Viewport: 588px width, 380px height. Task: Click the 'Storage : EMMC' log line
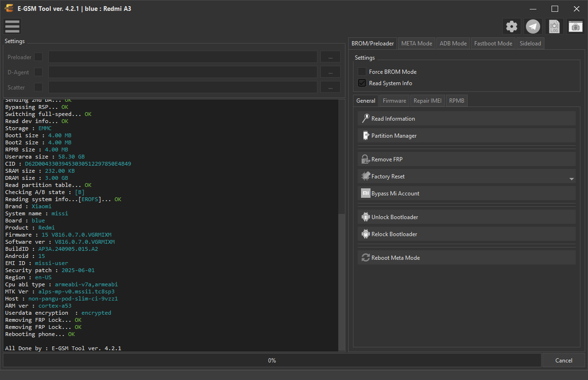[x=28, y=128]
